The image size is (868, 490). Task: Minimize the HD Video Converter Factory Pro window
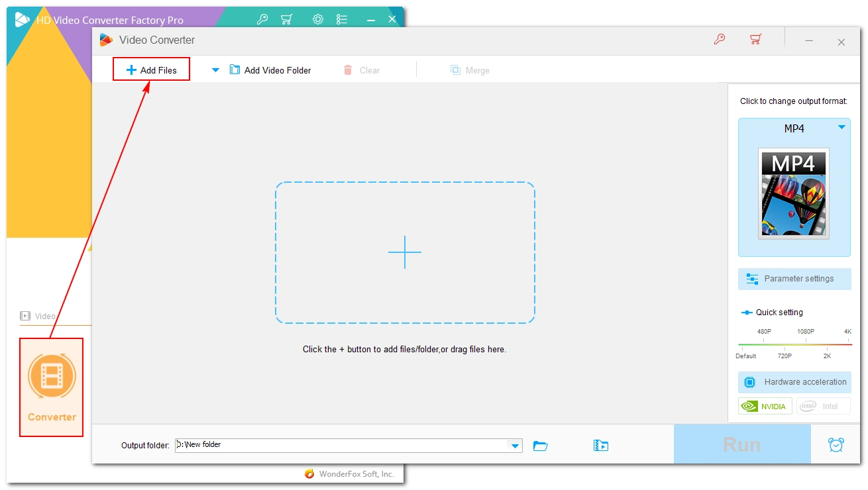370,20
